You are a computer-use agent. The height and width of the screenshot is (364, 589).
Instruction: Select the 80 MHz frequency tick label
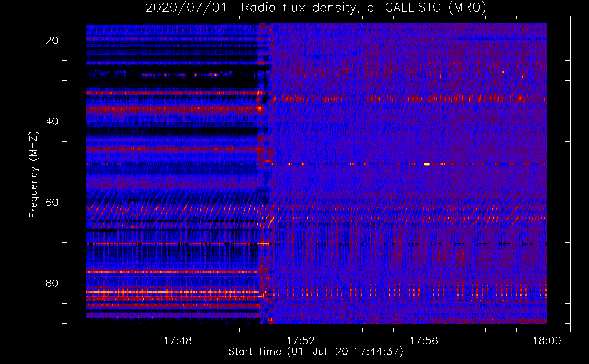tap(52, 283)
